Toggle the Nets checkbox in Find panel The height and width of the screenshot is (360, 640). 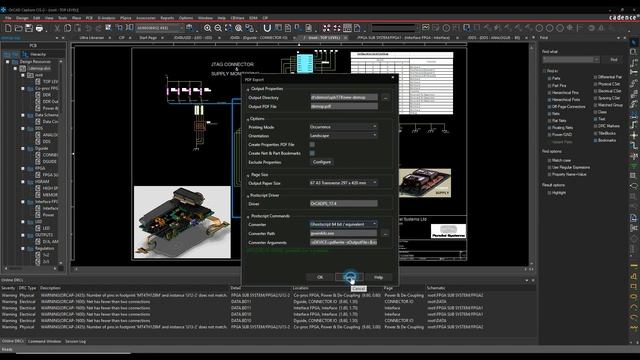[549, 113]
